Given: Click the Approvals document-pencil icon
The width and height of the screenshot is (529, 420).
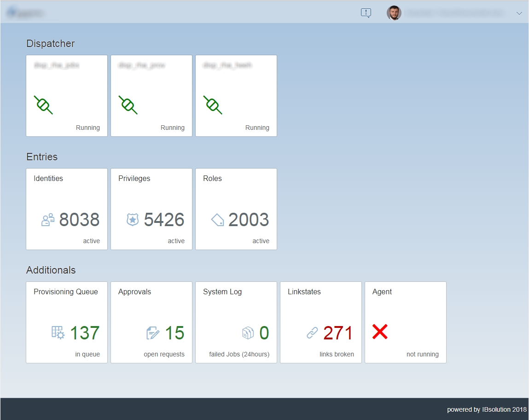Looking at the screenshot, I should [x=153, y=333].
